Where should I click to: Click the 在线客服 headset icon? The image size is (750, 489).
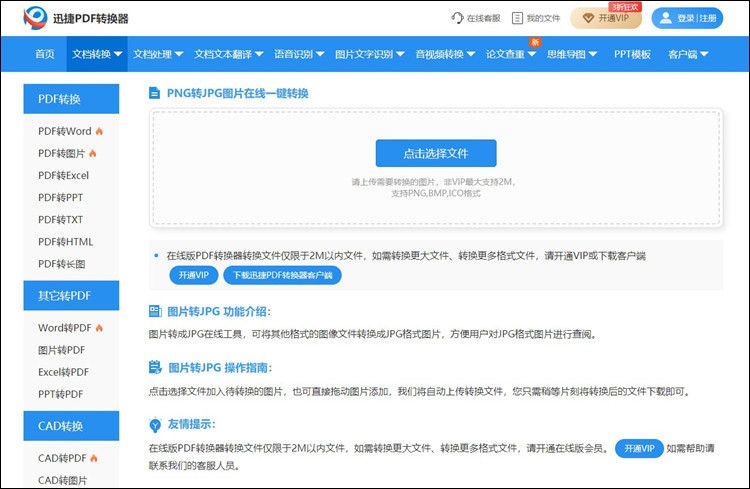click(x=457, y=18)
